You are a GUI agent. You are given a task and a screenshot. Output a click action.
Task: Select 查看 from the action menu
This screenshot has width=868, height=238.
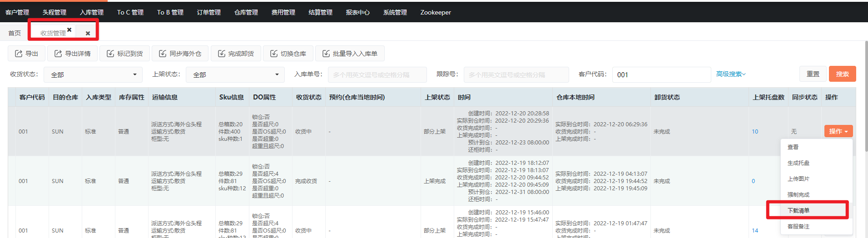pos(816,147)
